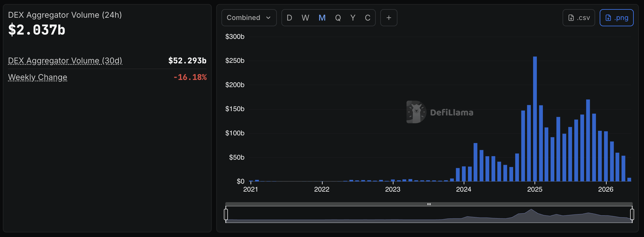Click the $200b y-axis label
Viewport: 644px width, 237px height.
pyautogui.click(x=235, y=85)
